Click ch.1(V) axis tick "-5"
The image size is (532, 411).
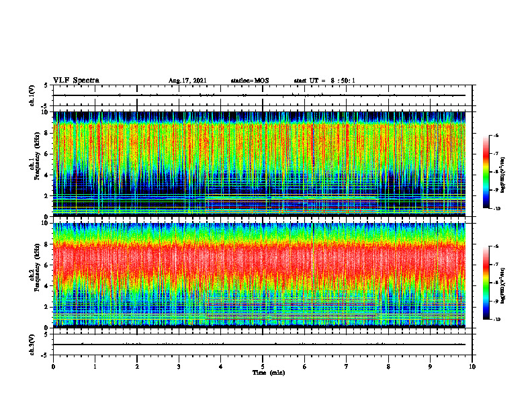pyautogui.click(x=45, y=106)
